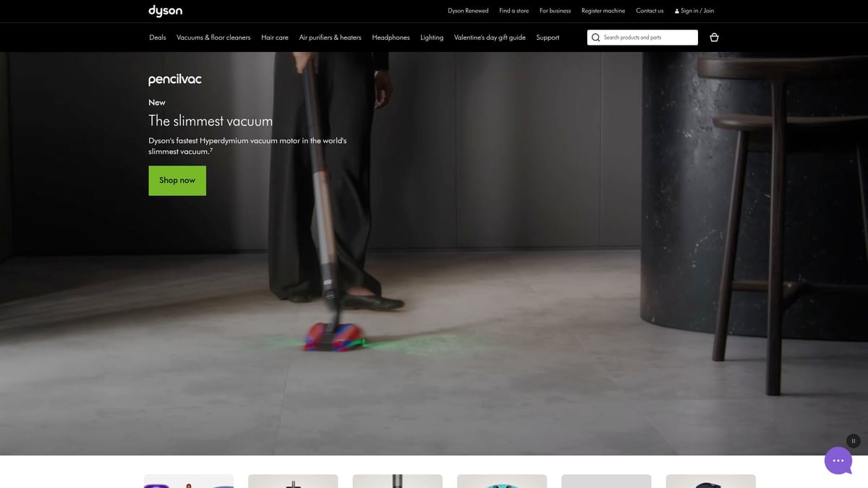Expand Vacuums & floor cleaners menu
The width and height of the screenshot is (868, 488).
click(213, 38)
